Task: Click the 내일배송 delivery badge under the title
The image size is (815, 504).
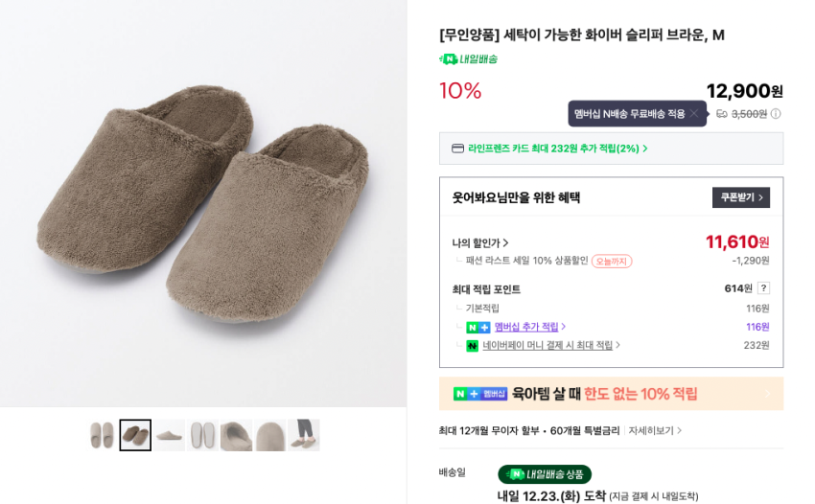Action: 469,59
